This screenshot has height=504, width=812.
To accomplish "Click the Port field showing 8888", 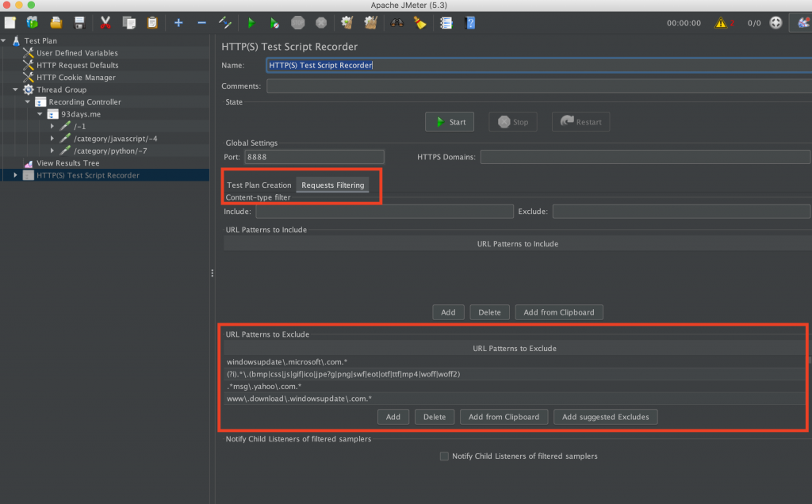I will [x=314, y=157].
